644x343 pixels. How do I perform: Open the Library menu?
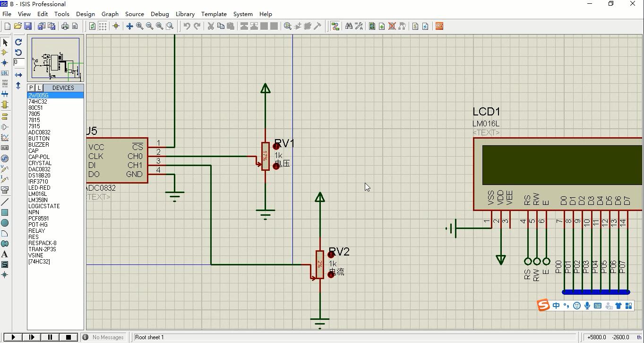pyautogui.click(x=185, y=14)
